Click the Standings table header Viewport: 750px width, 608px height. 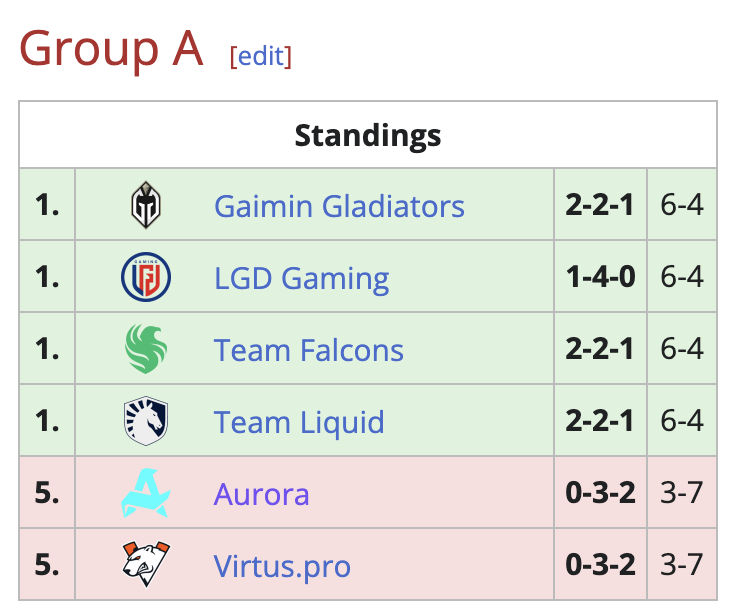click(368, 134)
